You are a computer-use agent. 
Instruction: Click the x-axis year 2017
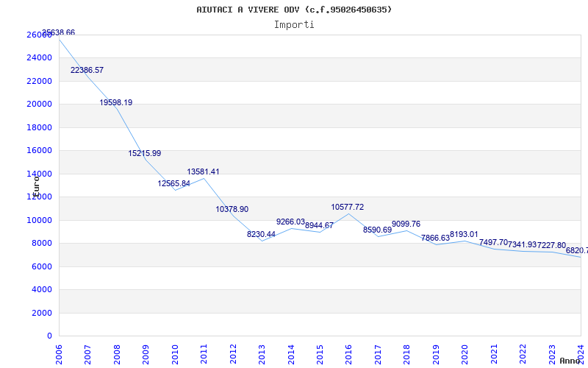(x=378, y=354)
